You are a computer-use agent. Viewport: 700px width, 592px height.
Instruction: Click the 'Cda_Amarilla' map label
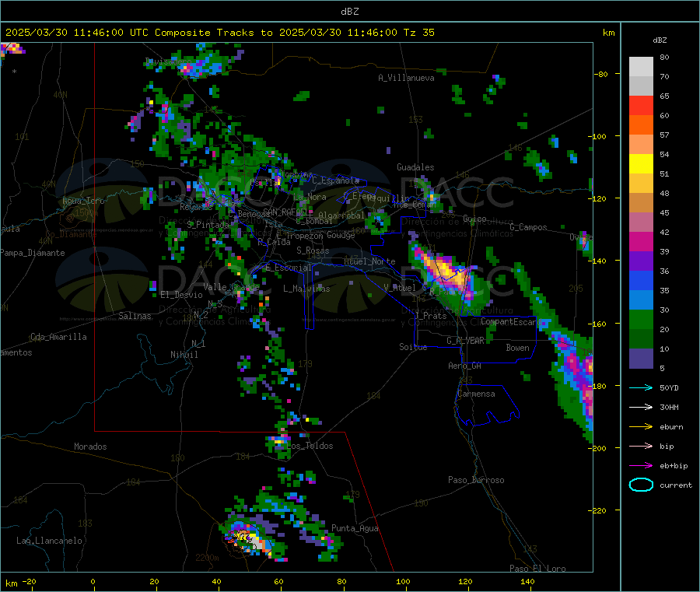point(58,337)
